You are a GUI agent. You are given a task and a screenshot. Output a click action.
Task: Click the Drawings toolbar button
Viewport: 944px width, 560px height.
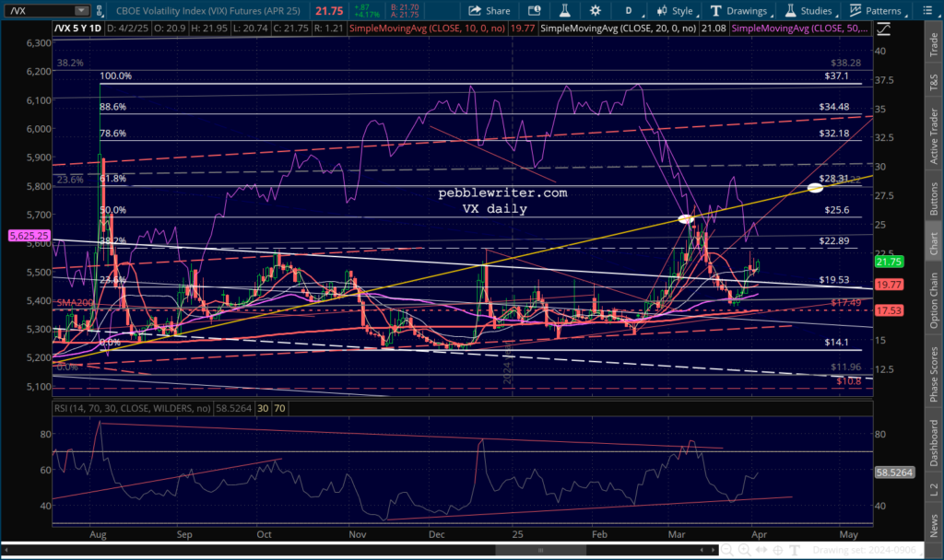point(738,10)
